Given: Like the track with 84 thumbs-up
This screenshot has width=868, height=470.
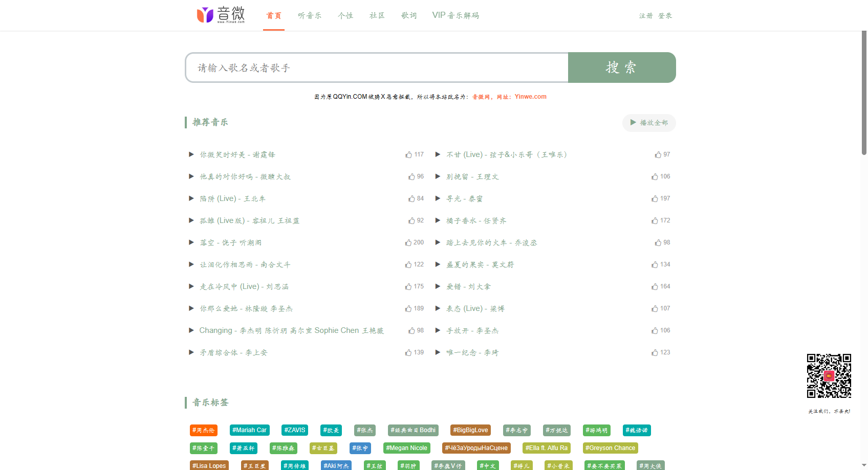Looking at the screenshot, I should [411, 198].
